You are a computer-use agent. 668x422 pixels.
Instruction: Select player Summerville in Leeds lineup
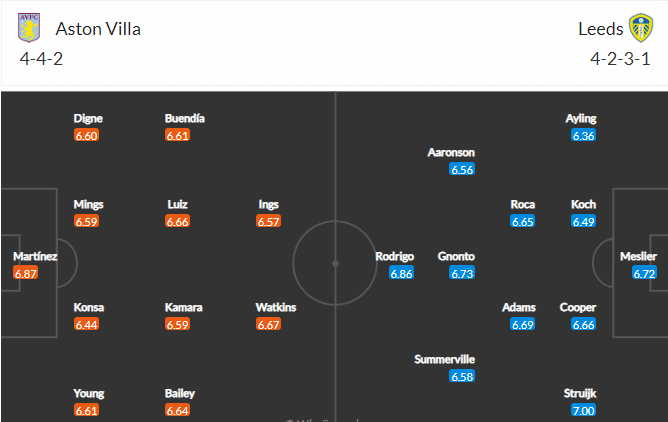point(444,359)
